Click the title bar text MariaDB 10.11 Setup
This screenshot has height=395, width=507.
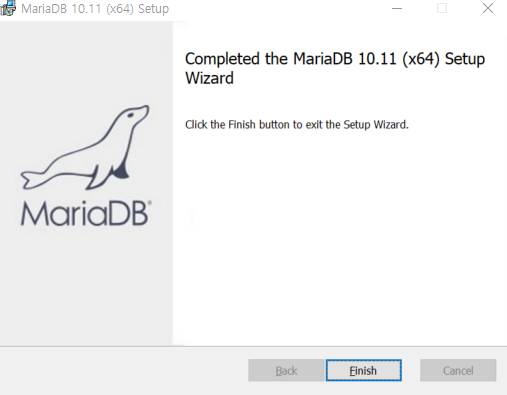(95, 9)
